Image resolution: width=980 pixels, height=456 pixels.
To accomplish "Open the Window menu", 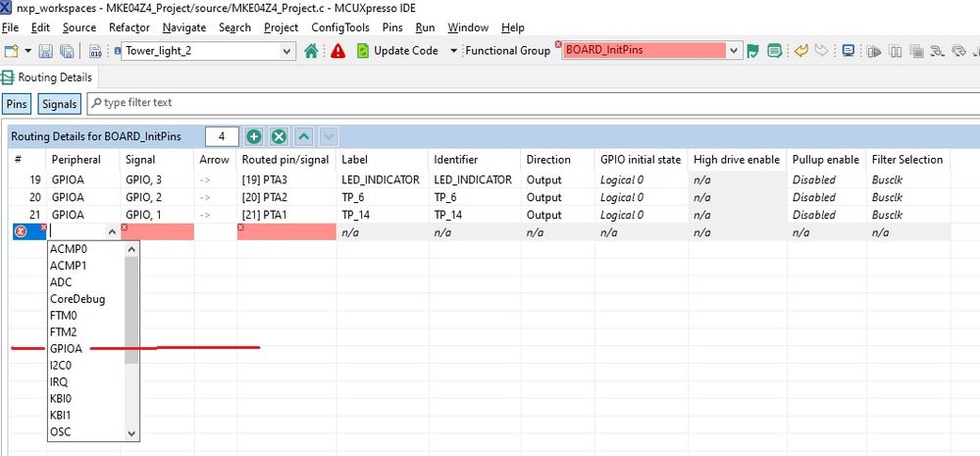I will pos(468,27).
